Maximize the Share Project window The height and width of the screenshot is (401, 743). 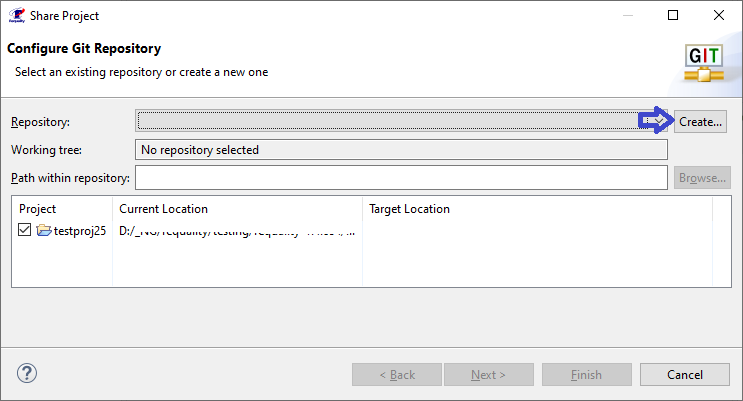tap(673, 15)
